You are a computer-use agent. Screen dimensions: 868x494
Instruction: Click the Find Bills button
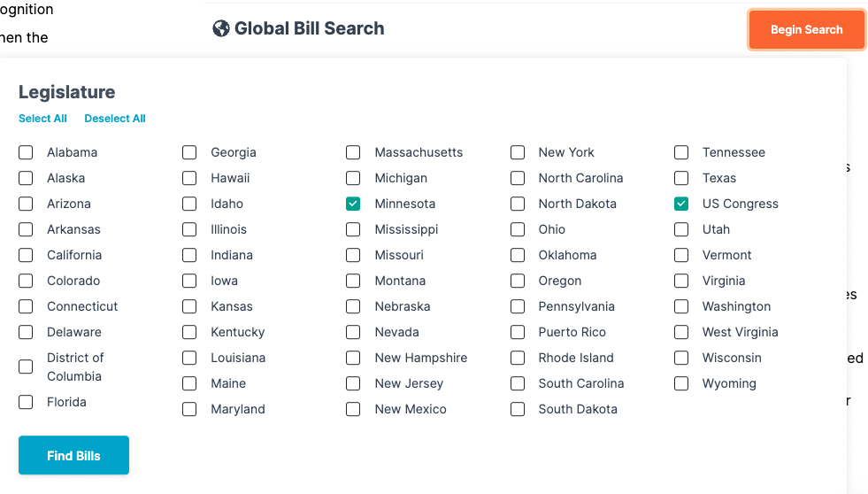click(x=73, y=455)
